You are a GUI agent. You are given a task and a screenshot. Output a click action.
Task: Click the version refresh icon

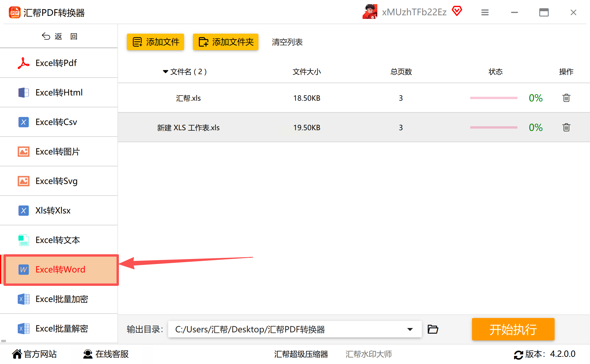coord(518,354)
